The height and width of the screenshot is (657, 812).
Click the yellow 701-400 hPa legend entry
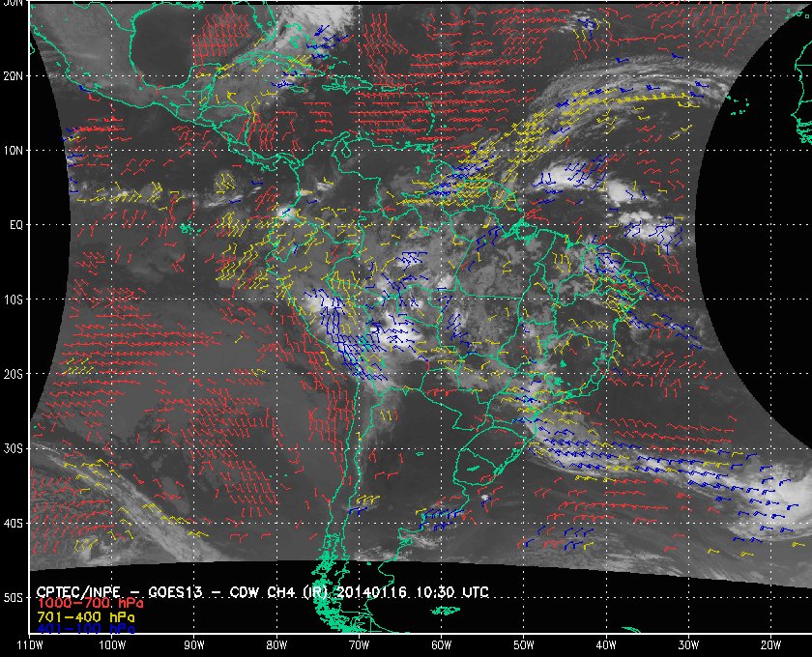coord(85,617)
